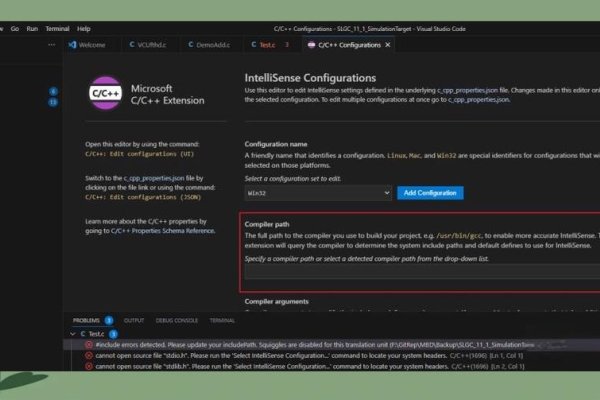Click the C/C++ icon on Configurations tab

311,45
